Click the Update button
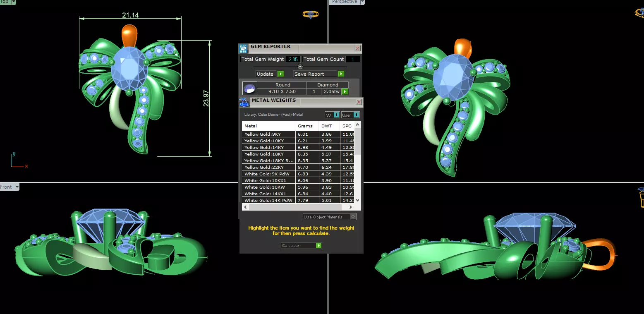The image size is (644, 314). [x=270, y=74]
